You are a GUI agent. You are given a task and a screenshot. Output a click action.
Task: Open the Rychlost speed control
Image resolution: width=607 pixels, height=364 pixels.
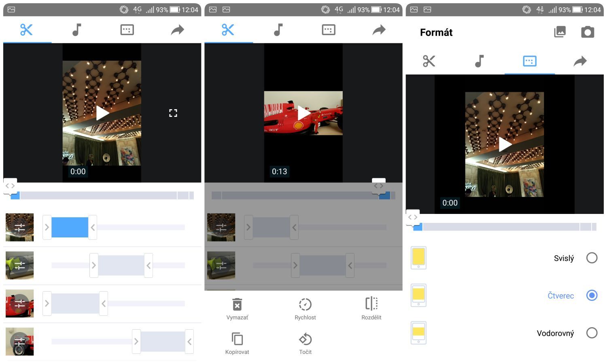click(305, 305)
